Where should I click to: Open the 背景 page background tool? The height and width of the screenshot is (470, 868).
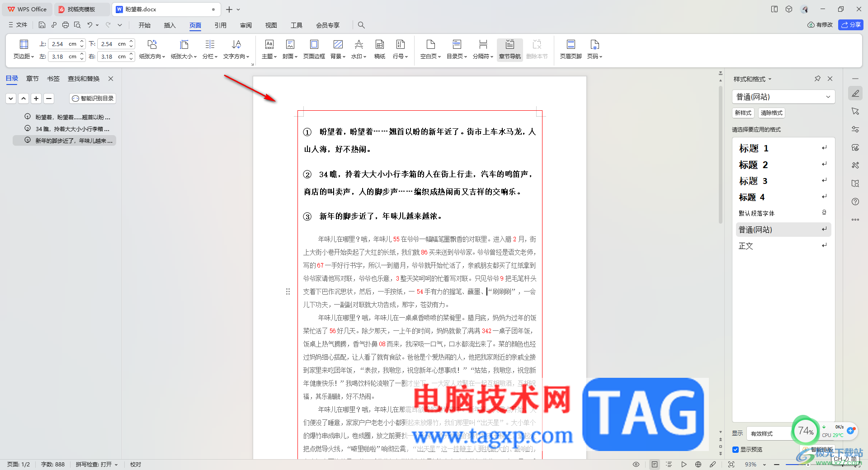(x=338, y=49)
